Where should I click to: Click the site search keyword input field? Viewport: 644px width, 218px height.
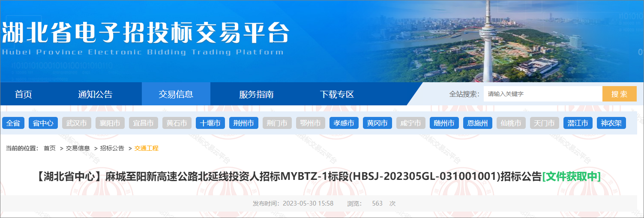pos(542,94)
